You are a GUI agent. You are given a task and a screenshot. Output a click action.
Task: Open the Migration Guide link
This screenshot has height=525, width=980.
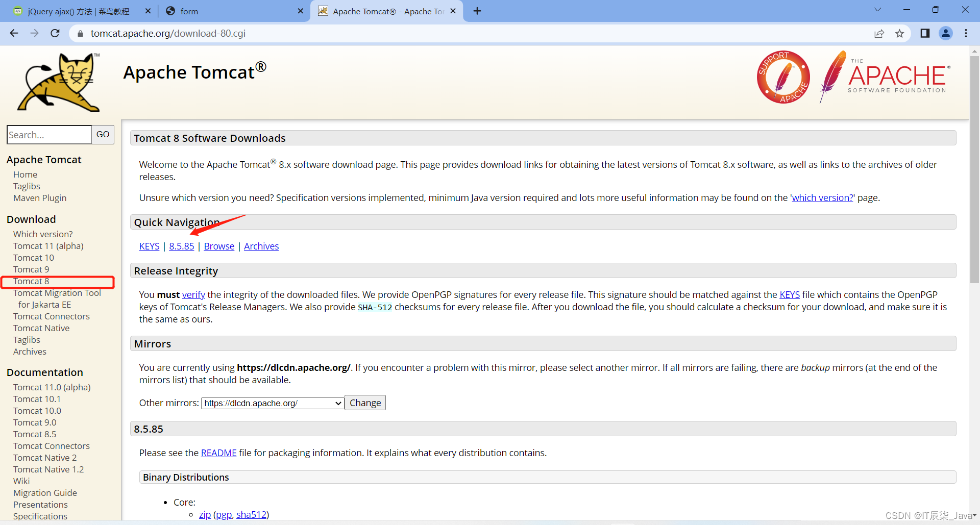pyautogui.click(x=45, y=493)
